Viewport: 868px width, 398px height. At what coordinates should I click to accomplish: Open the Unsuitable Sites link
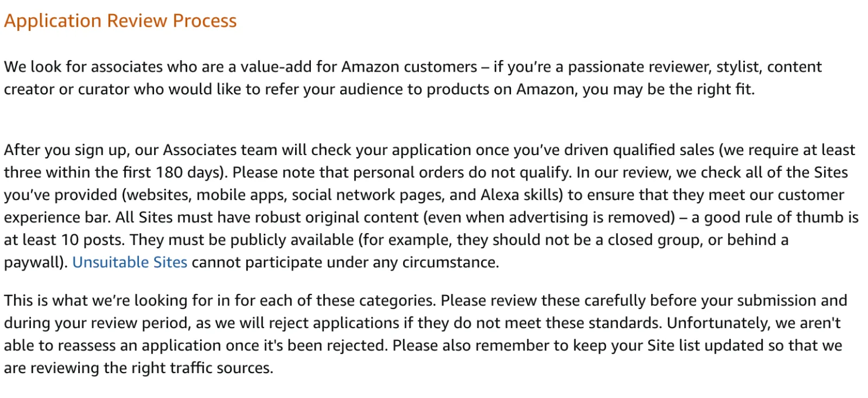[130, 262]
